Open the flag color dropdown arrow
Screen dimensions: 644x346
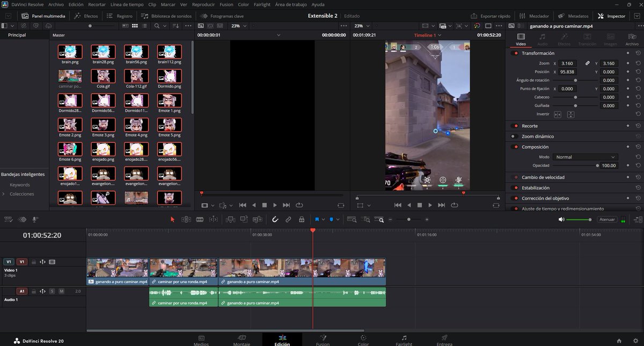(323, 220)
